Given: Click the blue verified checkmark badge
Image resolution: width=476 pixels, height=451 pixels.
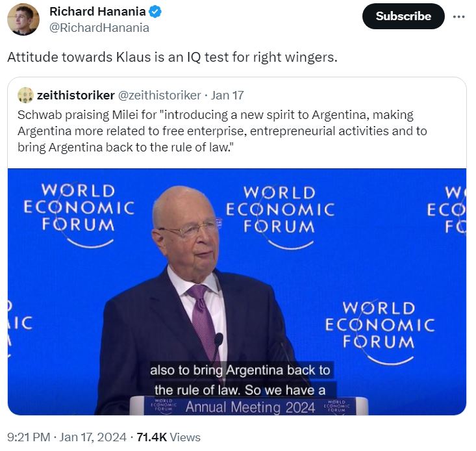Looking at the screenshot, I should click(x=155, y=12).
